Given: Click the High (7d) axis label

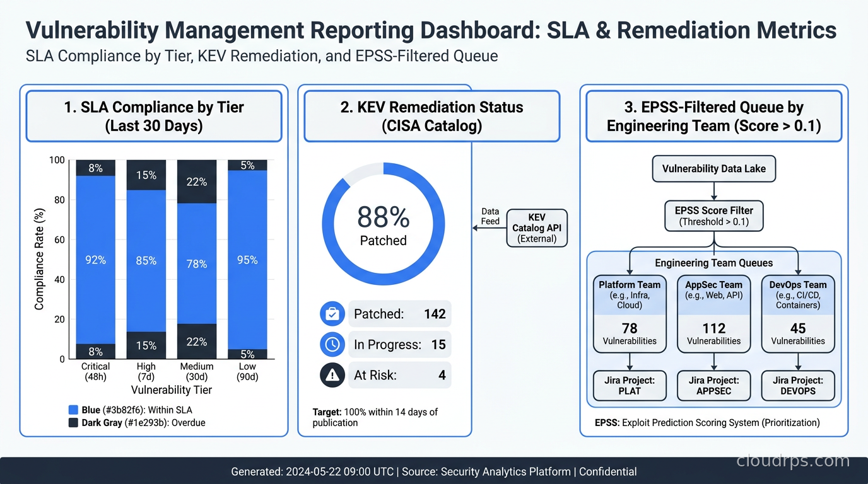Looking at the screenshot, I should coord(146,371).
